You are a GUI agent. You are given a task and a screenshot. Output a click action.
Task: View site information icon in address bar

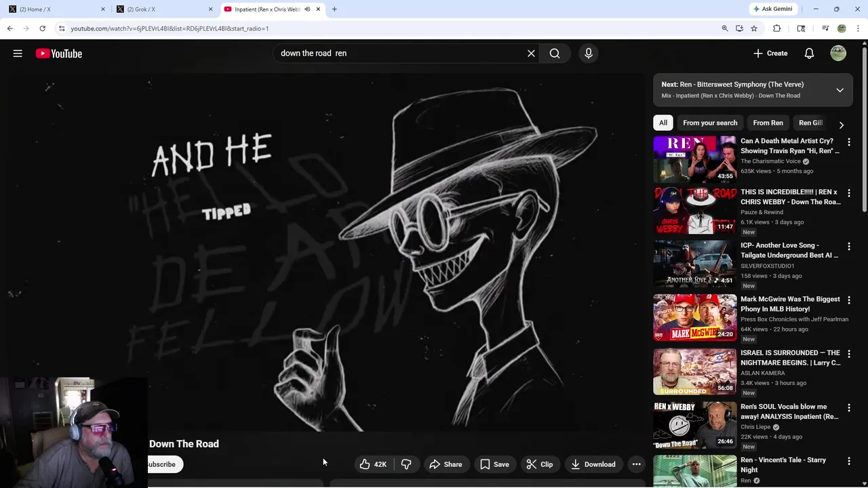click(62, 28)
